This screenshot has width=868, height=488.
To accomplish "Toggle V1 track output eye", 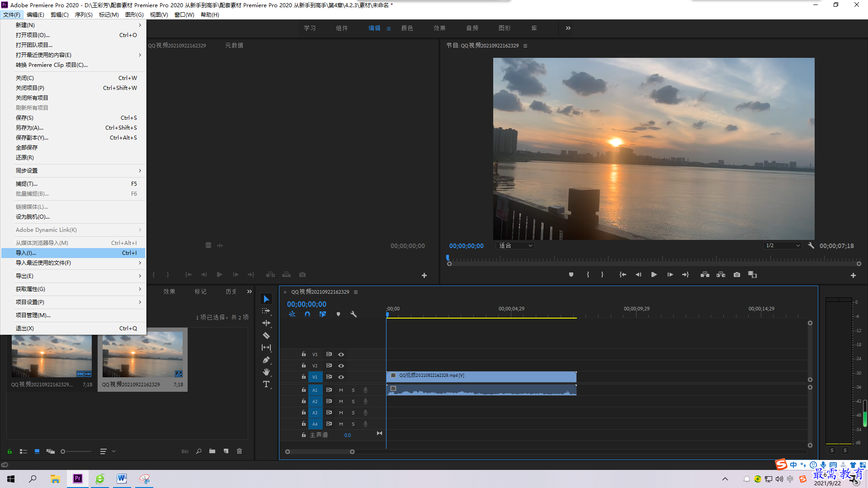I will tap(341, 377).
